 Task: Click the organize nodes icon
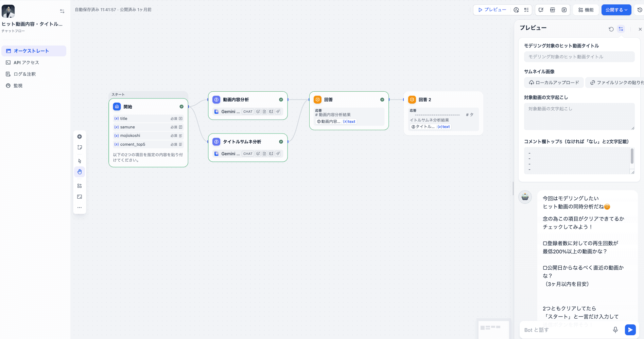[80, 186]
